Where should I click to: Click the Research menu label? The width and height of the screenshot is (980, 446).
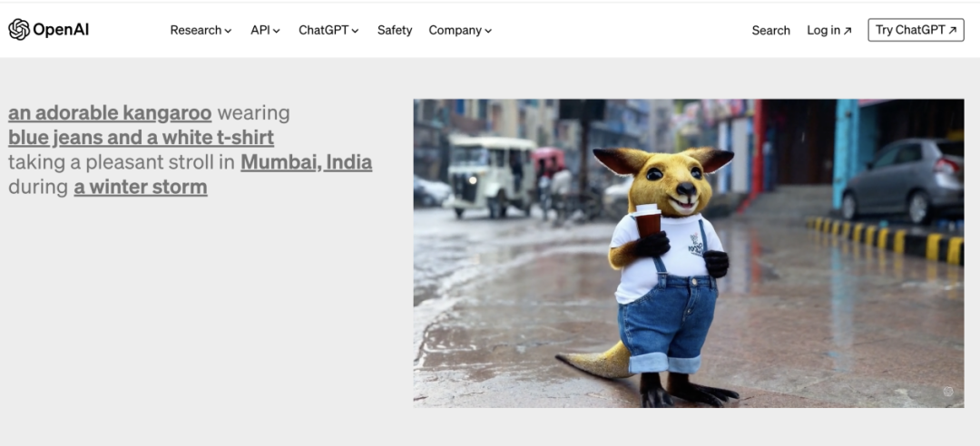tap(196, 30)
